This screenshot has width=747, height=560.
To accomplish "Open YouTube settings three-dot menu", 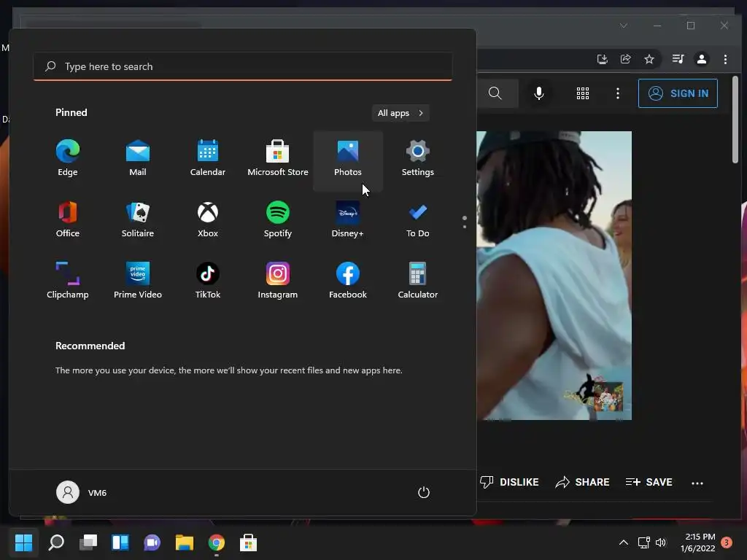I will (618, 93).
